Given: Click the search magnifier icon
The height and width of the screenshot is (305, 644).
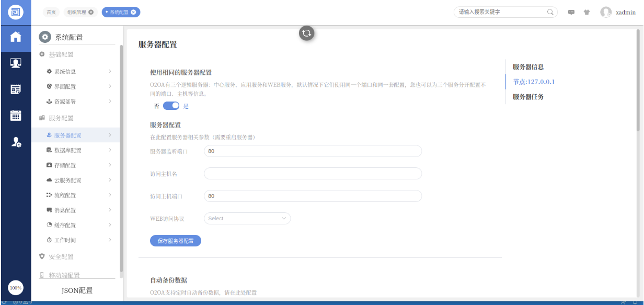Looking at the screenshot, I should coord(550,12).
